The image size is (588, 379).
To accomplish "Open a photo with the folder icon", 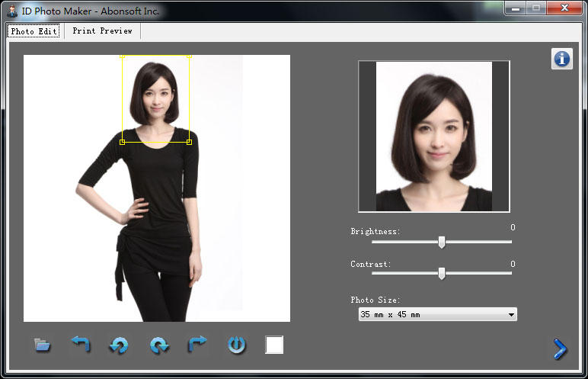I will pyautogui.click(x=42, y=345).
